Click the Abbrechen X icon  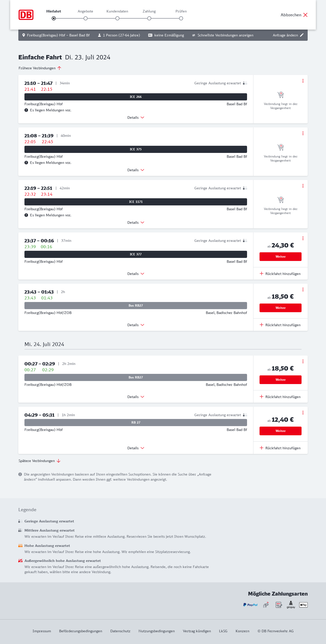click(x=305, y=15)
